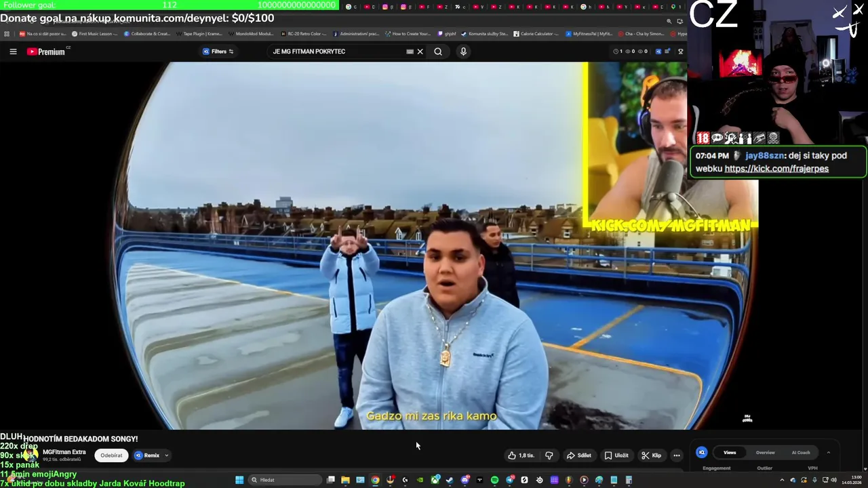Go to YouTube Premium home logo

pos(46,52)
